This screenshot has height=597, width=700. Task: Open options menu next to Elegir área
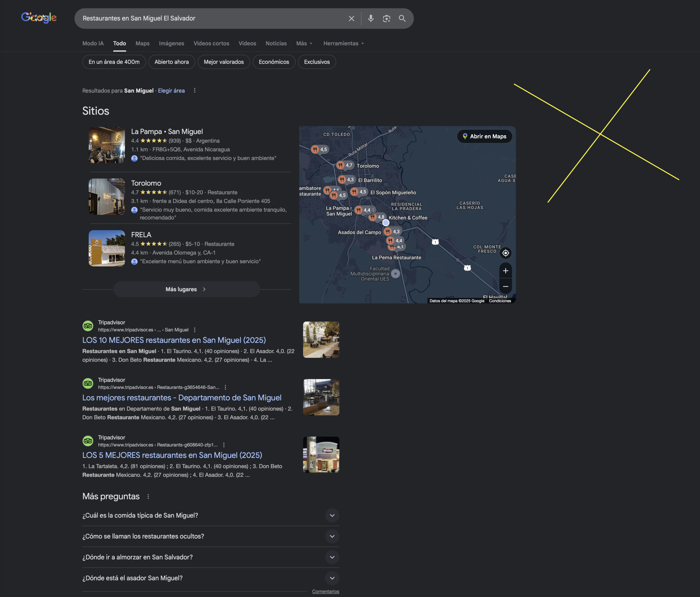tap(195, 90)
